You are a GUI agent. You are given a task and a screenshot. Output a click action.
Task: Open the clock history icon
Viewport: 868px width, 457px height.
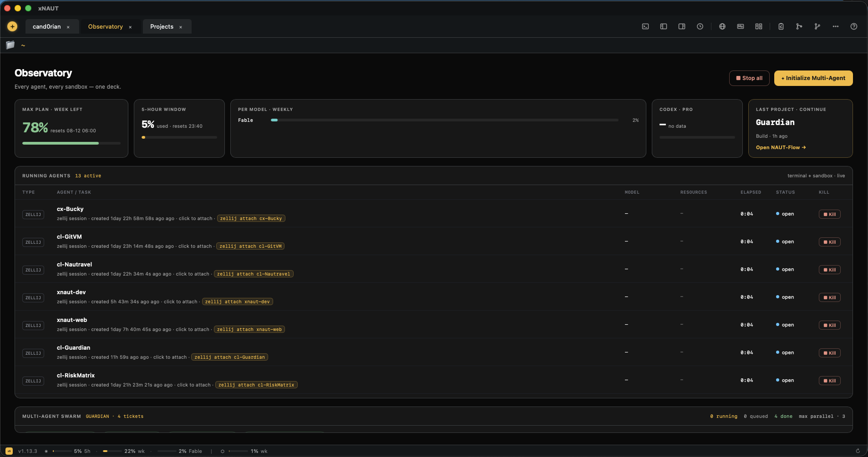click(x=700, y=26)
